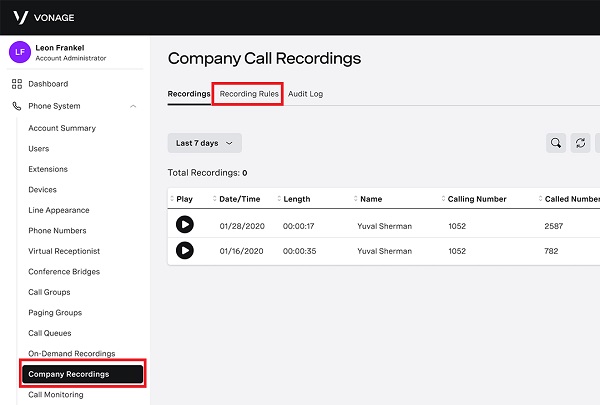Play the 01/28/2020 recording
The image size is (600, 405).
point(185,226)
